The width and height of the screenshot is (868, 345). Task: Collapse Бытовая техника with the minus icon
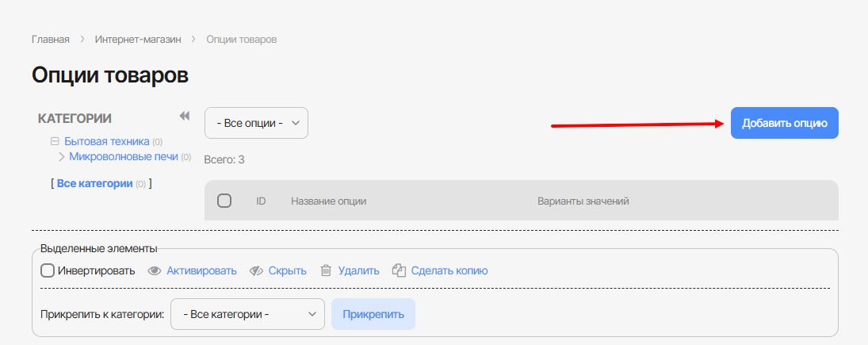(55, 141)
